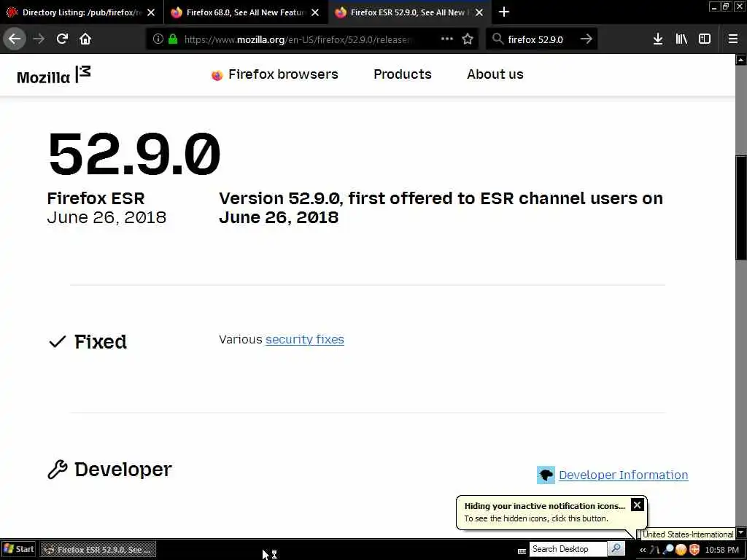Close the Firefox ESR 52.9.0 tab
The image size is (747, 560).
(479, 12)
